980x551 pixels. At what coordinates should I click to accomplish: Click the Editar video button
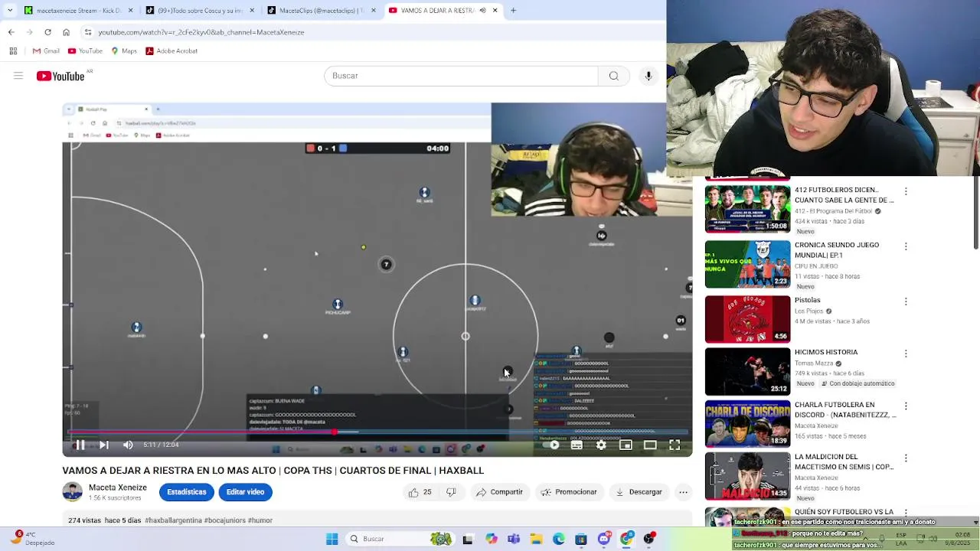pos(245,492)
